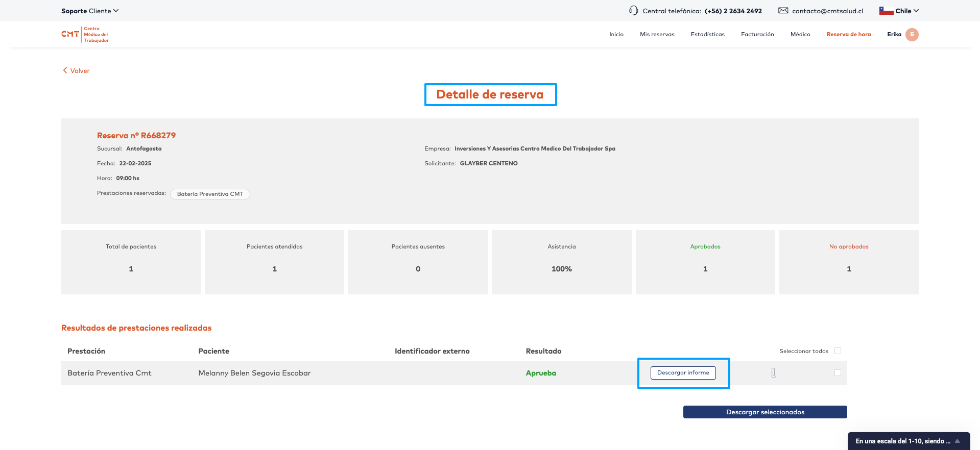Open the Soporte Cliente dropdown

90,11
